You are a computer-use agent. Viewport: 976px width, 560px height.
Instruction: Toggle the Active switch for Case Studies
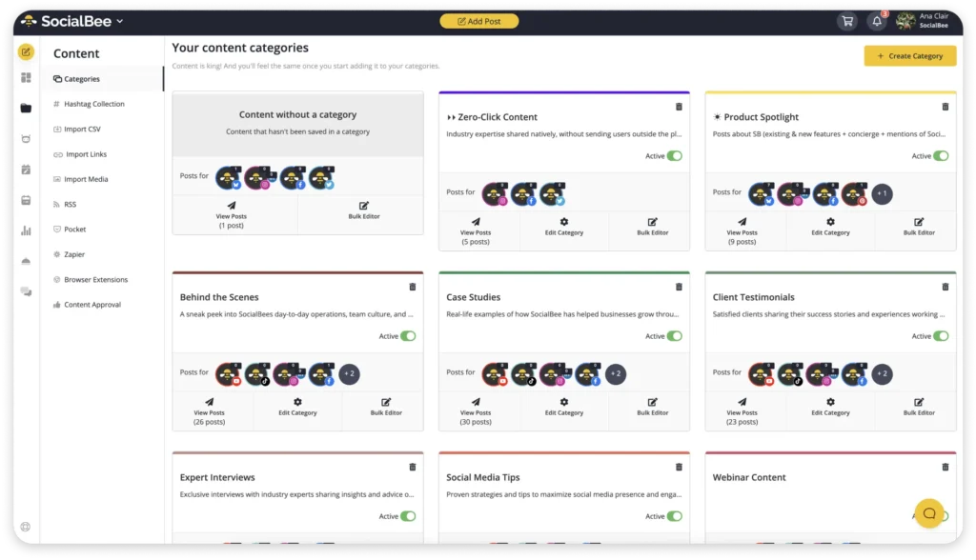677,336
